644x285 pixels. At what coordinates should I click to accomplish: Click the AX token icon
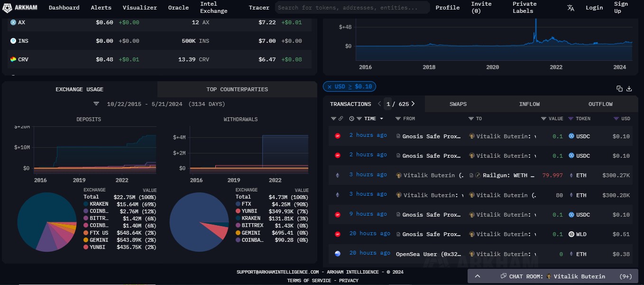coord(13,22)
